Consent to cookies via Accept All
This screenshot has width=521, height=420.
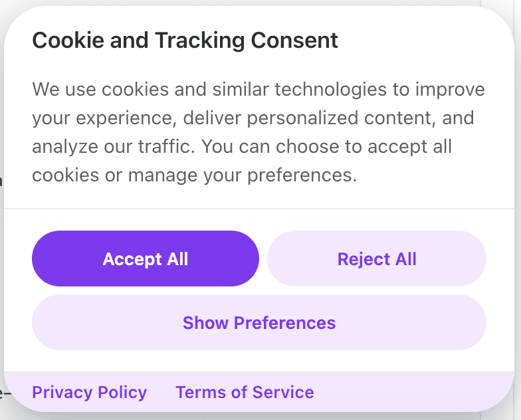tap(145, 259)
